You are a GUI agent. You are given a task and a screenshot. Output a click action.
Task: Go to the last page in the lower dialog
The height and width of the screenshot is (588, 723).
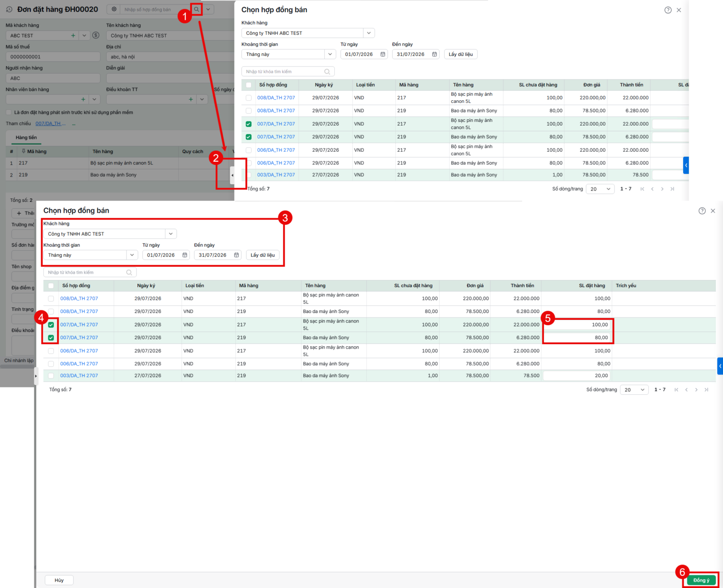click(x=706, y=390)
